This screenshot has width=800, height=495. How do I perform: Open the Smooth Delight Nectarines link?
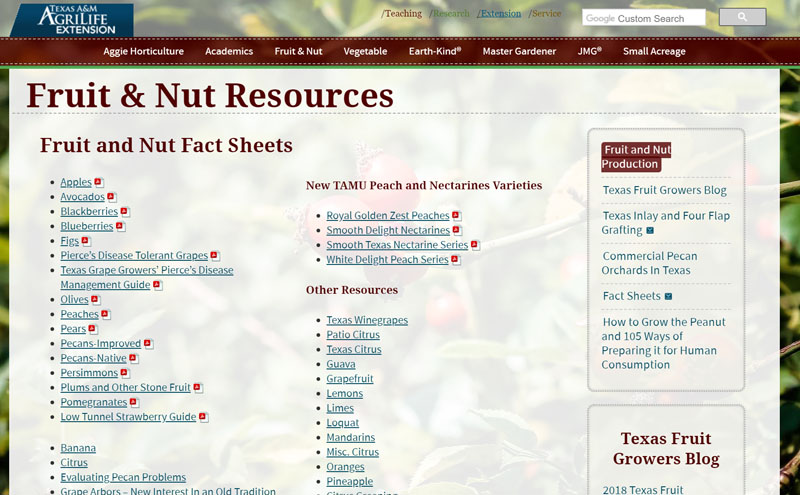(388, 230)
